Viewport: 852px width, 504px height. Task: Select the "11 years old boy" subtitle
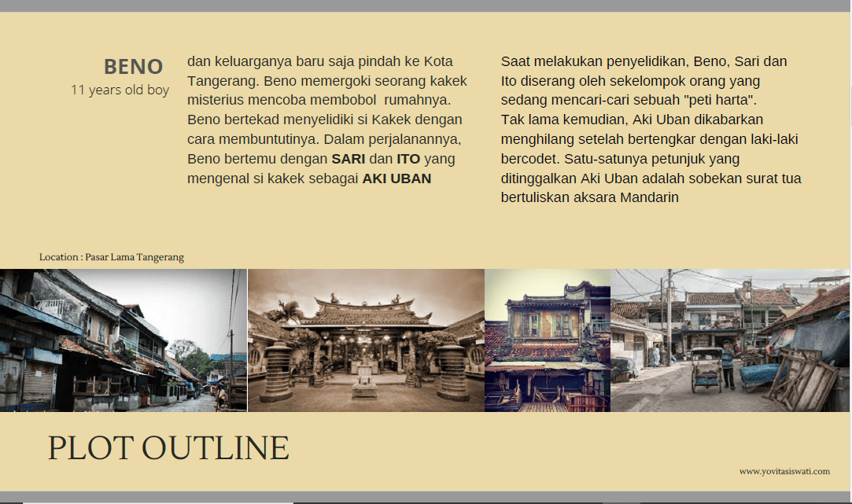coord(120,90)
